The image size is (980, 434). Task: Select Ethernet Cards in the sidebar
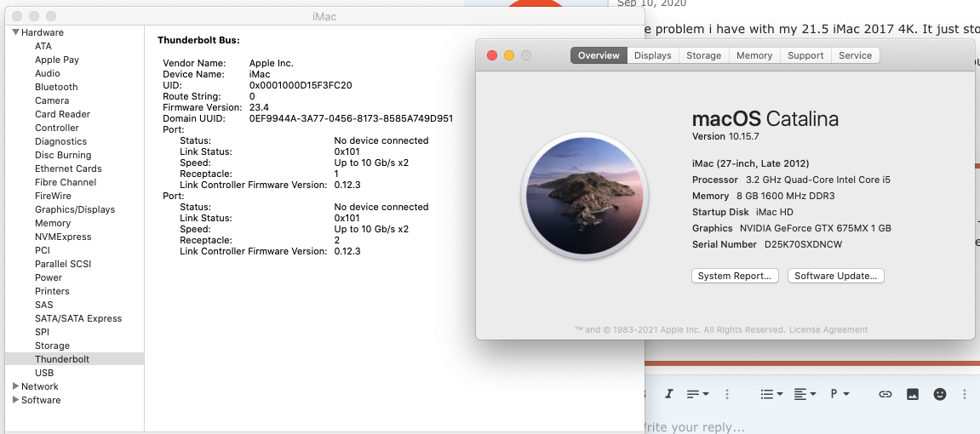pyautogui.click(x=68, y=168)
